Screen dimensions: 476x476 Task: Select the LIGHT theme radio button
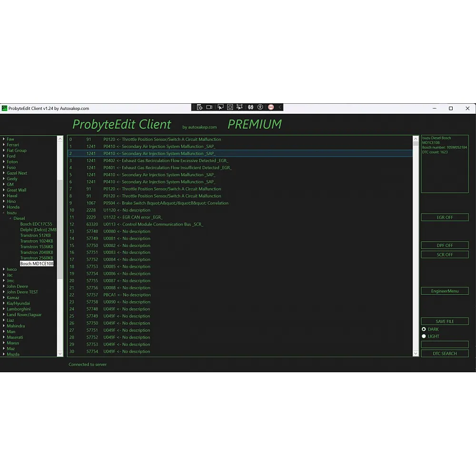(x=424, y=336)
